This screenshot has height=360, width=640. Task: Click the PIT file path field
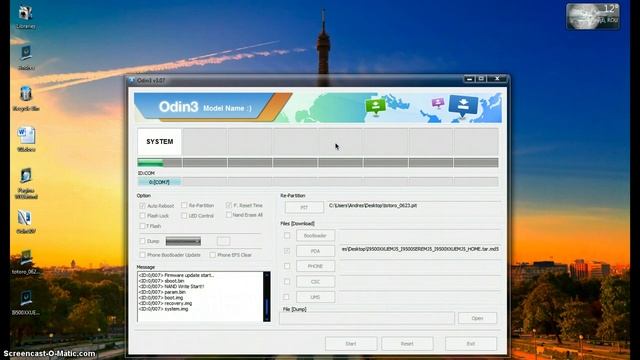413,206
